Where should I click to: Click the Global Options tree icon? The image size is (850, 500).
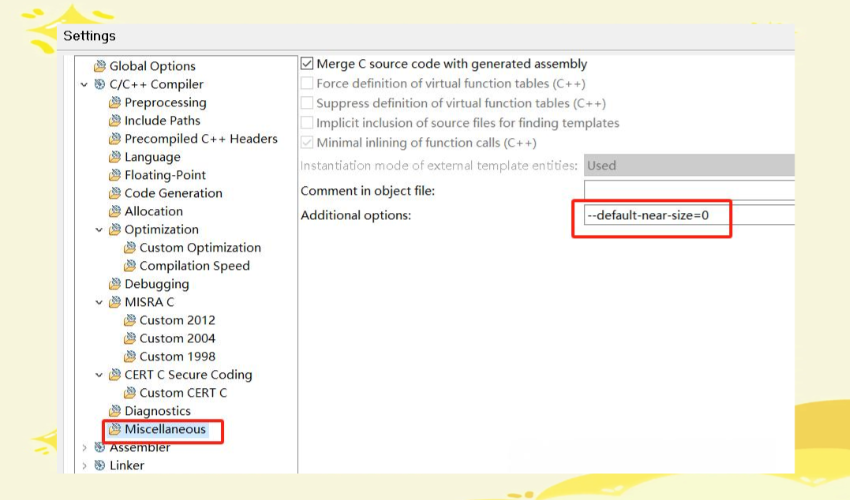(100, 66)
